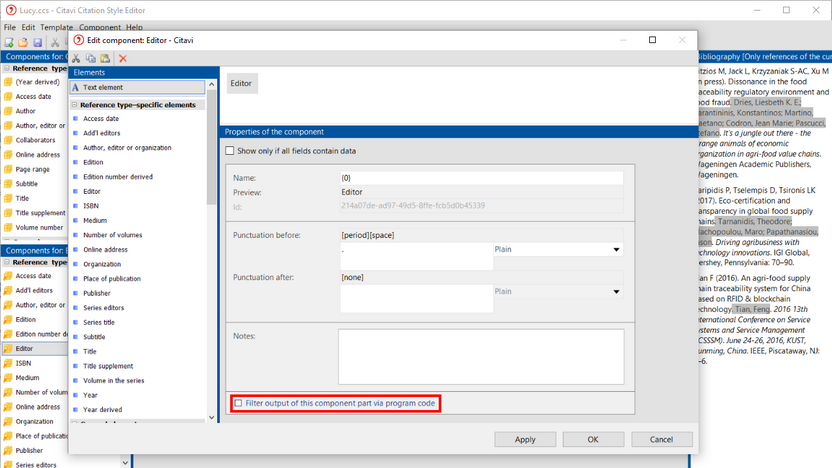Screen dimensions: 832x468
Task: Select Year derived in Elements list
Action: pyautogui.click(x=102, y=410)
